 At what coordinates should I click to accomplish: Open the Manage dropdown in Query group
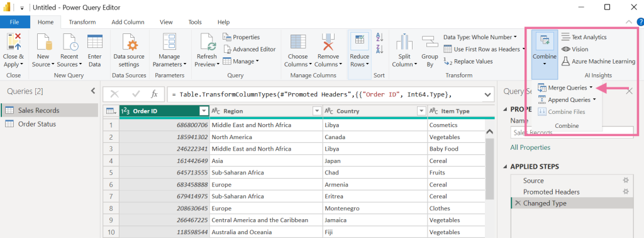point(241,61)
